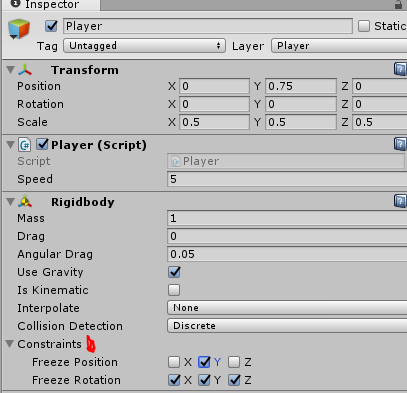The width and height of the screenshot is (407, 393).
Task: Uncheck Freeze Rotation X
Action: click(x=174, y=380)
